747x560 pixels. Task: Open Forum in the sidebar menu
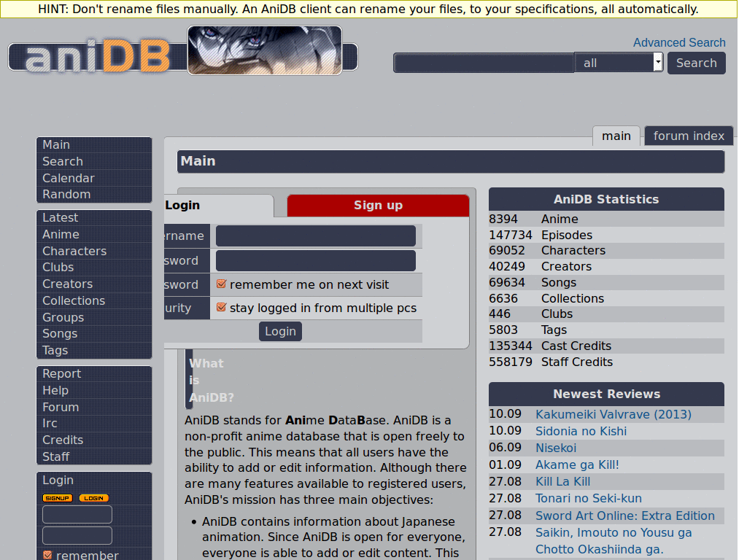click(94, 407)
